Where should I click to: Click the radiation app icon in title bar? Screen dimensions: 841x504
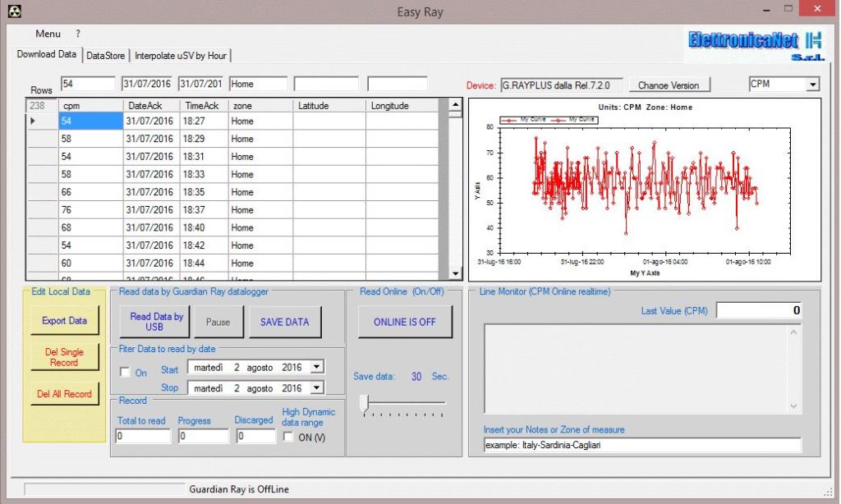(15, 11)
